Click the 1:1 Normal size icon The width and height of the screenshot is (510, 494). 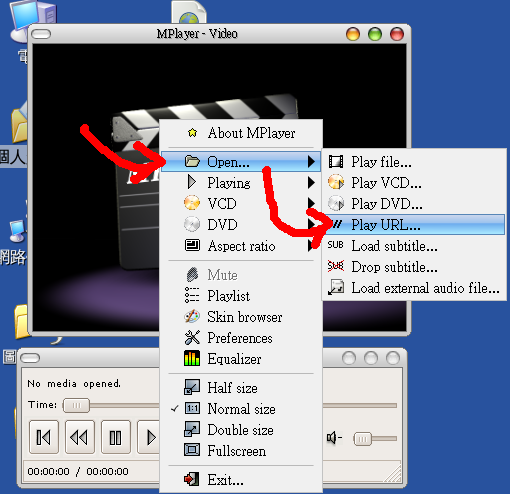[192, 408]
